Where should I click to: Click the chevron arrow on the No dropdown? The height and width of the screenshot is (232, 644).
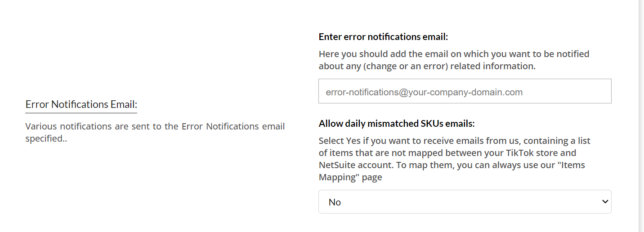pos(604,202)
